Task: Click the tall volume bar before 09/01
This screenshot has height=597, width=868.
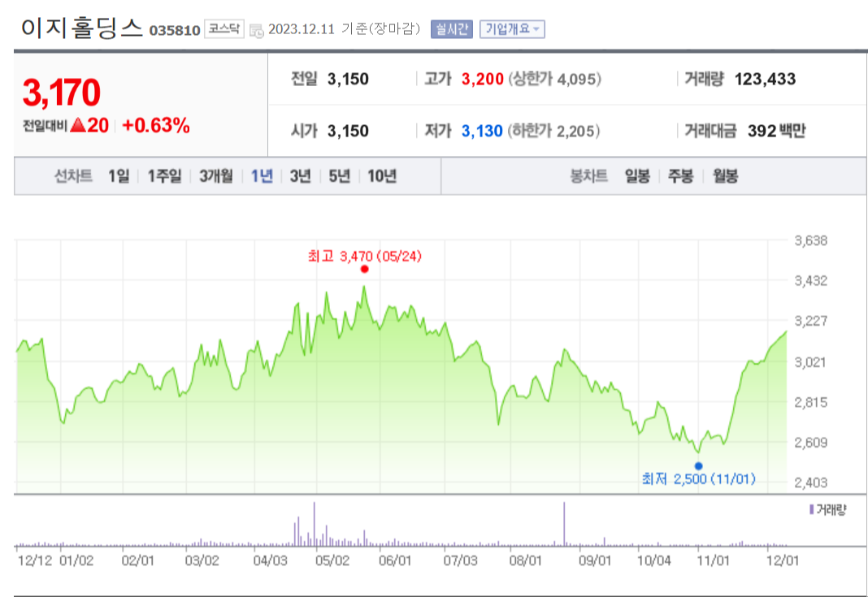Action: (564, 524)
